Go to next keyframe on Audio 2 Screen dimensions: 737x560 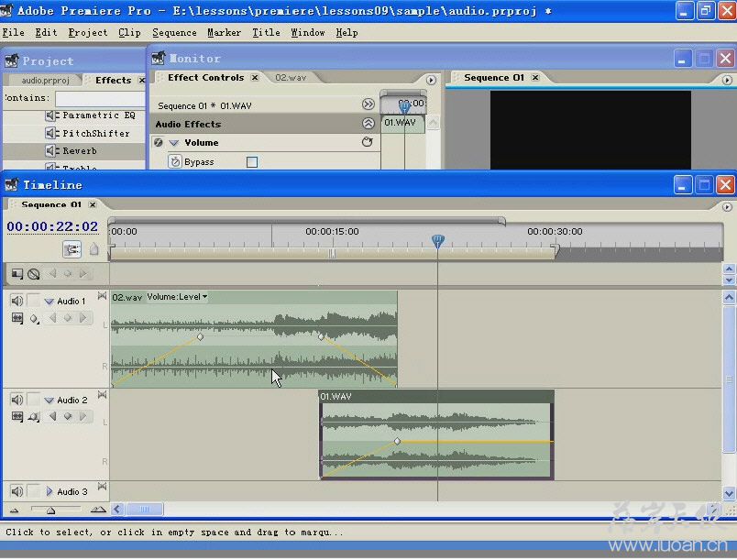83,416
